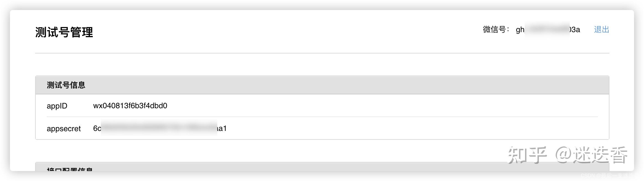Click the divider line between appID and appsecret
Screen dimensions: 644x181
[x=322, y=117]
